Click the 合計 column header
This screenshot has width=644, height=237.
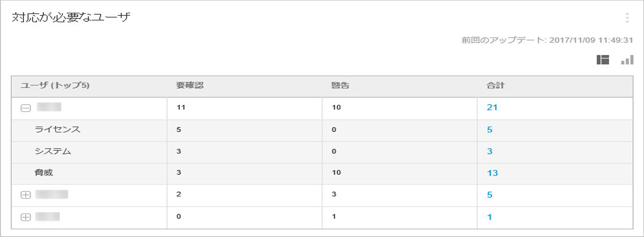click(495, 85)
